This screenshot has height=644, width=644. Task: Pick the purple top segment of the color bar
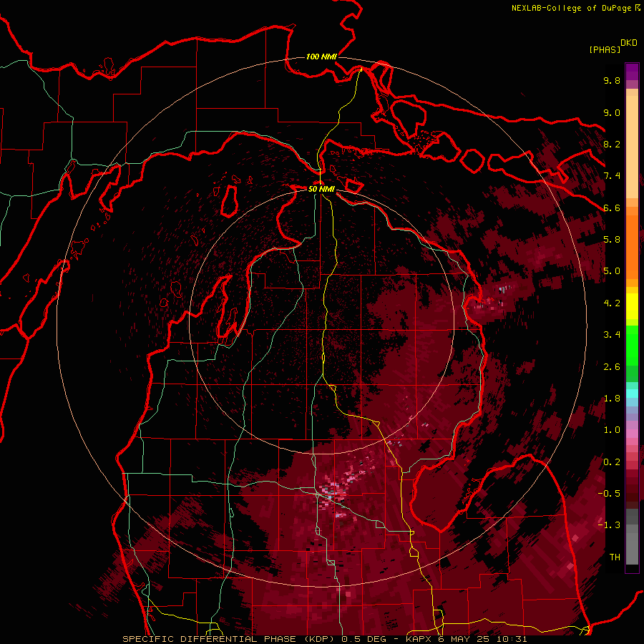pyautogui.click(x=632, y=72)
